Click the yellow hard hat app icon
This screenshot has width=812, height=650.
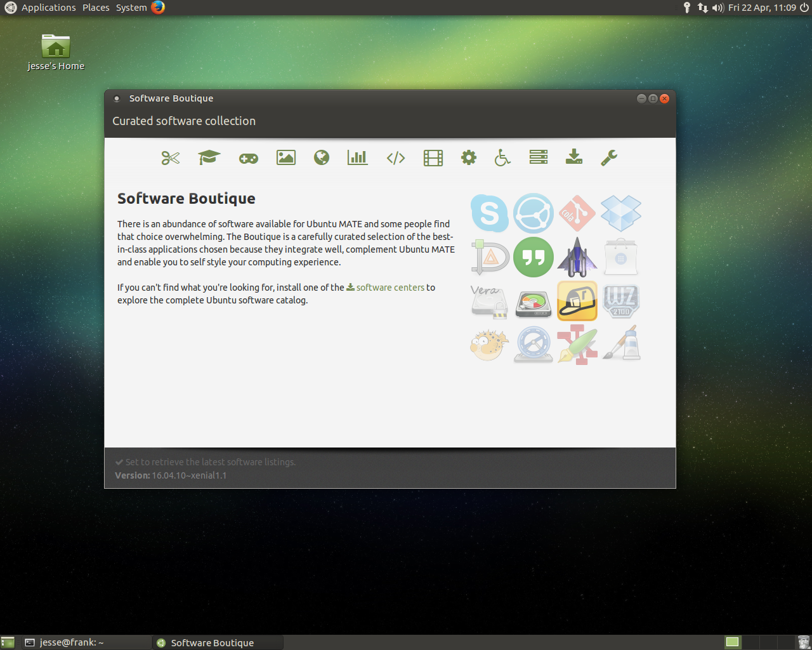tap(577, 301)
